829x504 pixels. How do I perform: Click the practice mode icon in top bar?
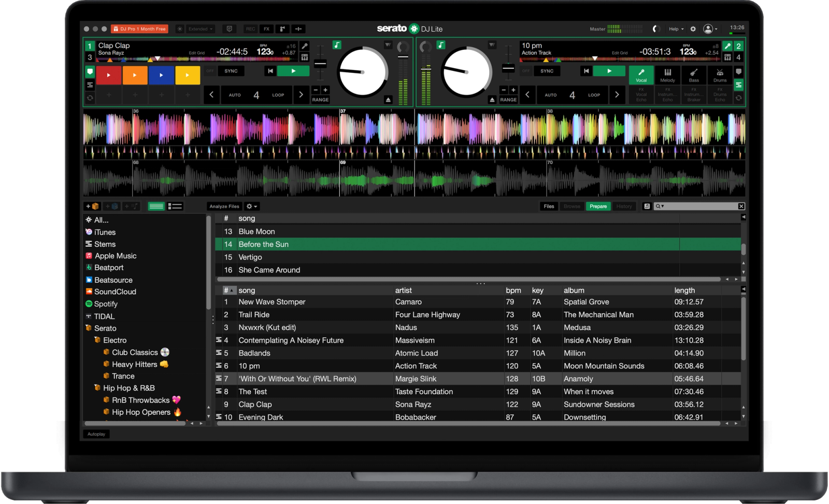pos(298,29)
